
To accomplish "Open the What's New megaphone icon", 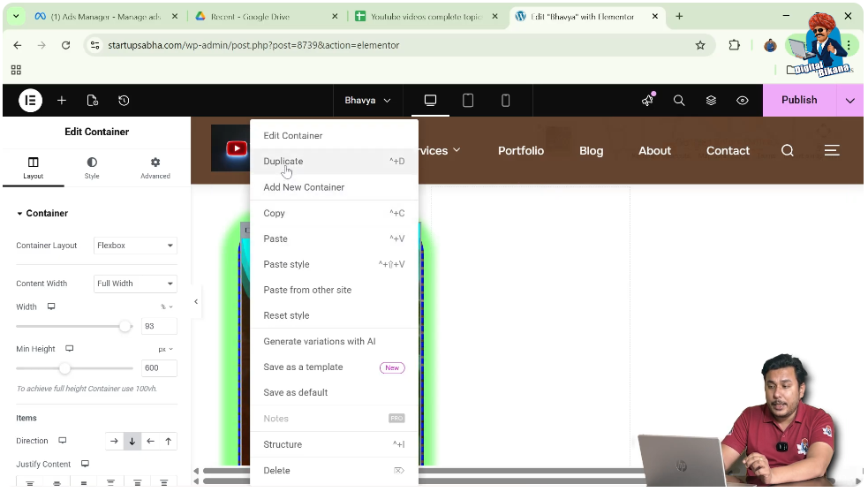I will [x=648, y=101].
